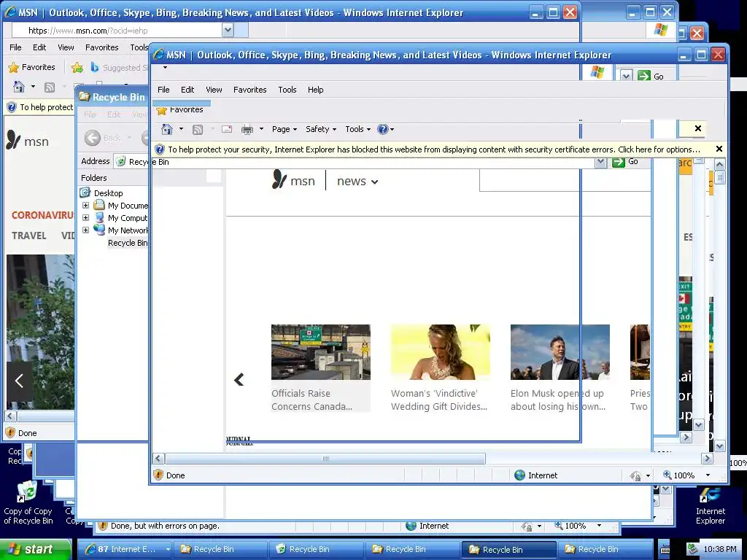747x560 pixels.
Task: Click Back arrow in Recycle Bin window
Action: pyautogui.click(x=93, y=138)
